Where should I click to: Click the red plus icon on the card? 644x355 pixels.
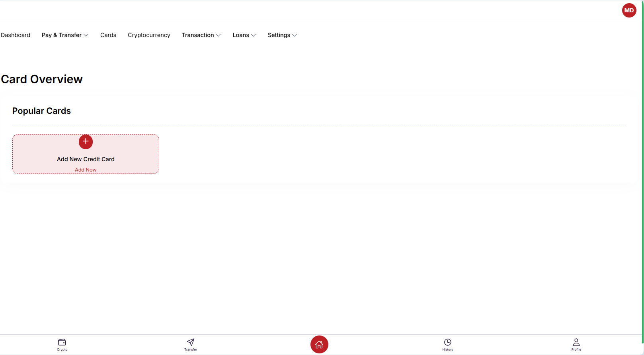(x=86, y=142)
